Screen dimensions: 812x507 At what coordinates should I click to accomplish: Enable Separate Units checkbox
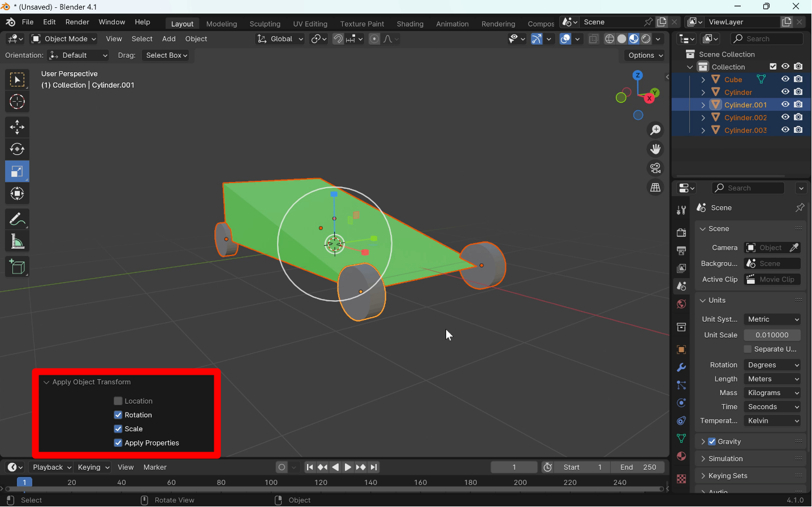coord(748,349)
